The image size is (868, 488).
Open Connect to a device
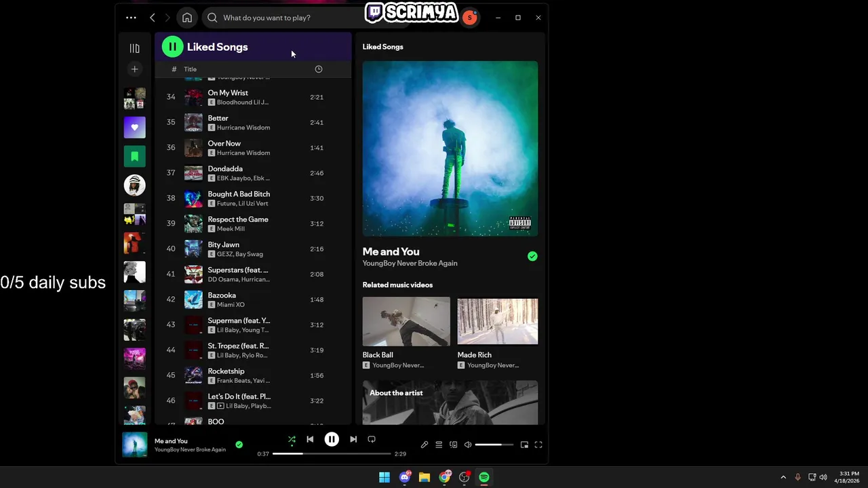coord(454,445)
